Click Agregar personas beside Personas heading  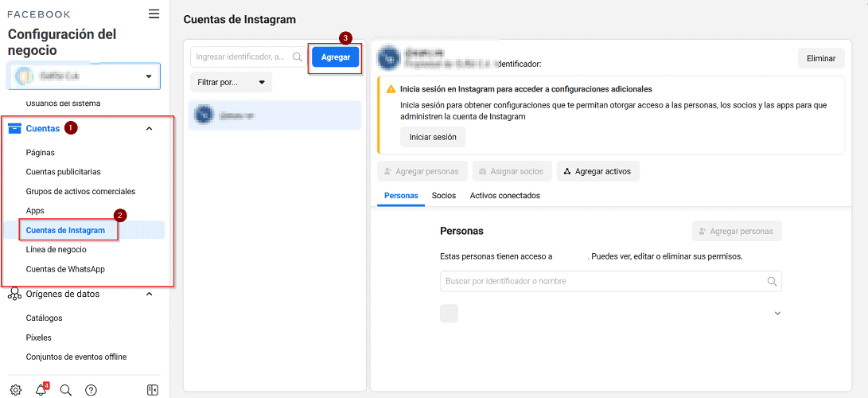click(737, 231)
